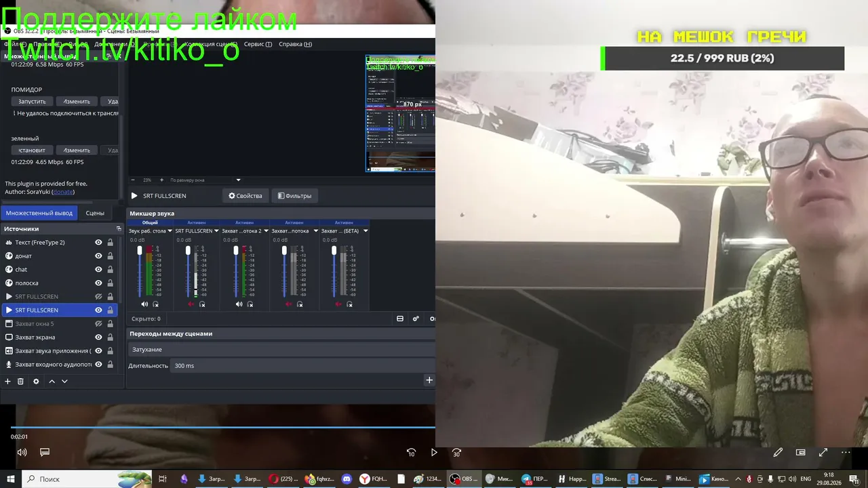Adjust the Звук раб. стола volume fader
The image size is (868, 488).
(140, 251)
